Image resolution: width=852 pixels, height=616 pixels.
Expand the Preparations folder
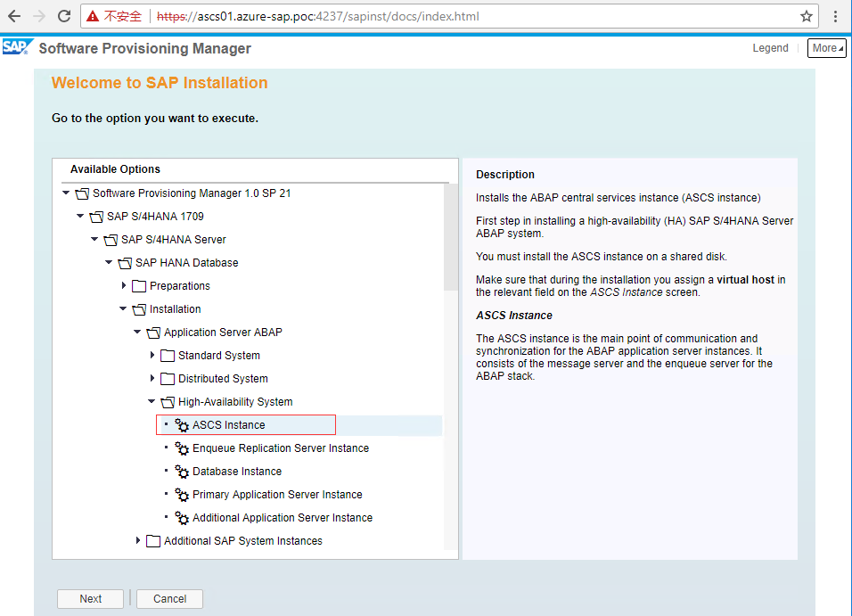coord(124,285)
